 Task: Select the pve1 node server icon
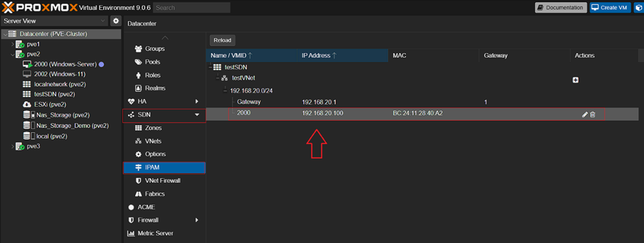click(20, 44)
